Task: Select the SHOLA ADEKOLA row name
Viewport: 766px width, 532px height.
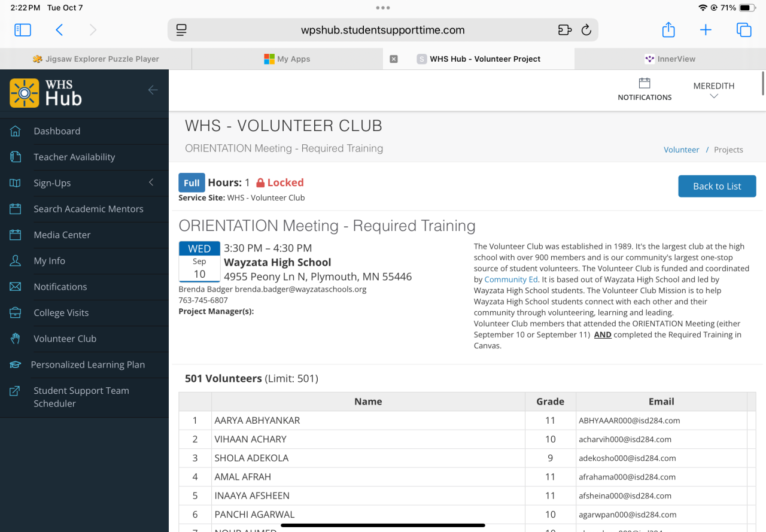Action: pyautogui.click(x=251, y=458)
